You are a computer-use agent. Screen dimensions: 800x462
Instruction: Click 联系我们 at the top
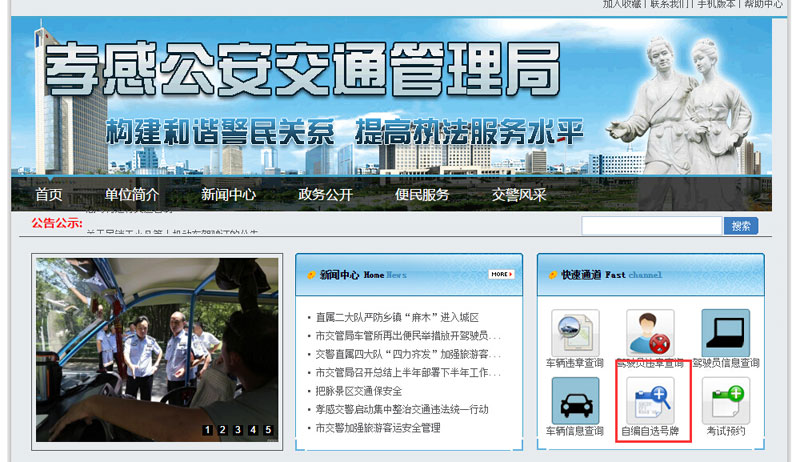click(x=670, y=4)
